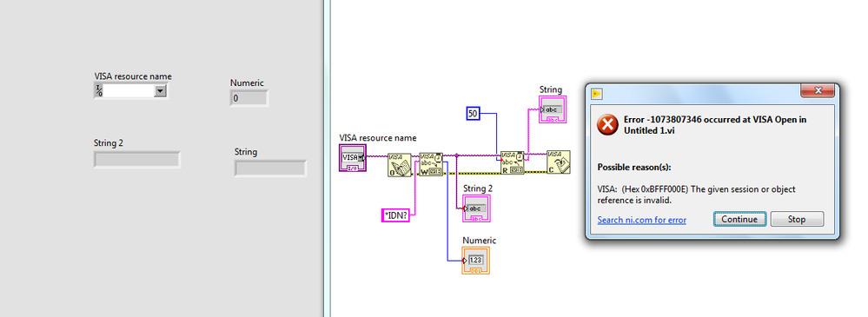The width and height of the screenshot is (868, 317).
Task: Select the VISA Write function node
Action: click(x=431, y=164)
